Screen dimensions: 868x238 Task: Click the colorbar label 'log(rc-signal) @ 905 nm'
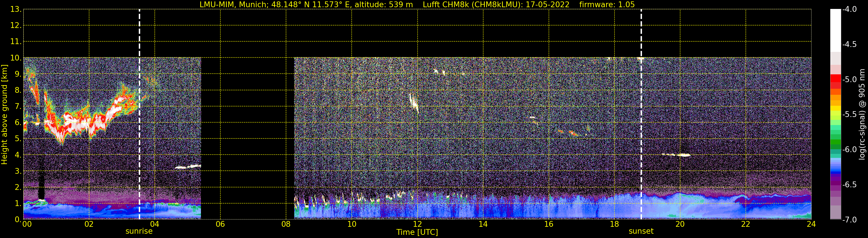862,114
